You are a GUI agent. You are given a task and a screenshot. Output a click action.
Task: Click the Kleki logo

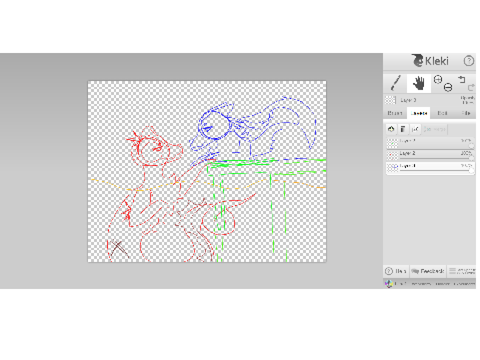[x=430, y=61]
